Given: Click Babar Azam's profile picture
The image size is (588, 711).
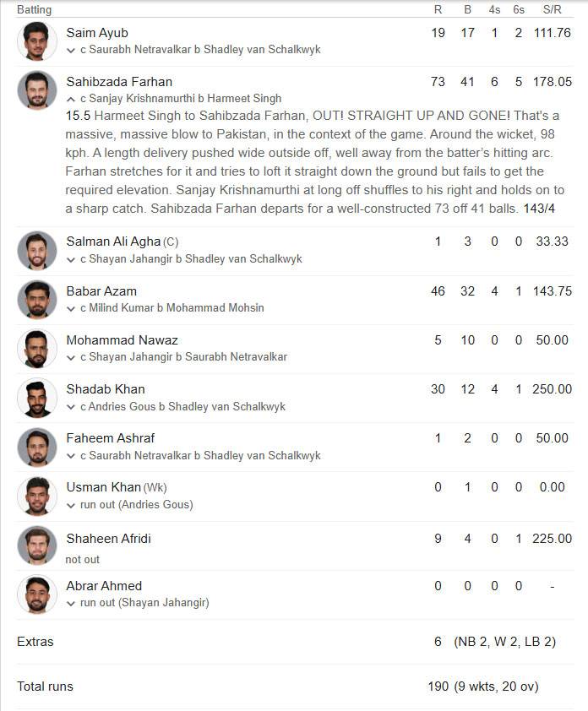Looking at the screenshot, I should coord(37,300).
